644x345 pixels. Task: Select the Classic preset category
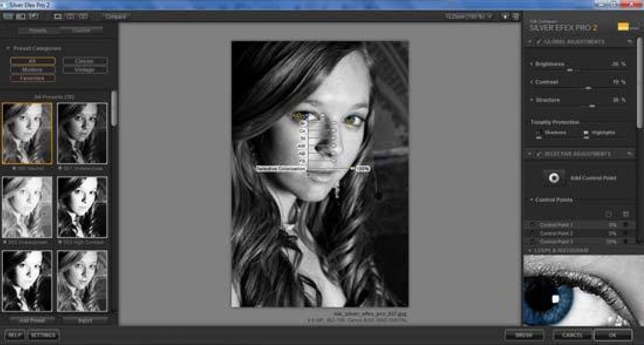tap(85, 61)
